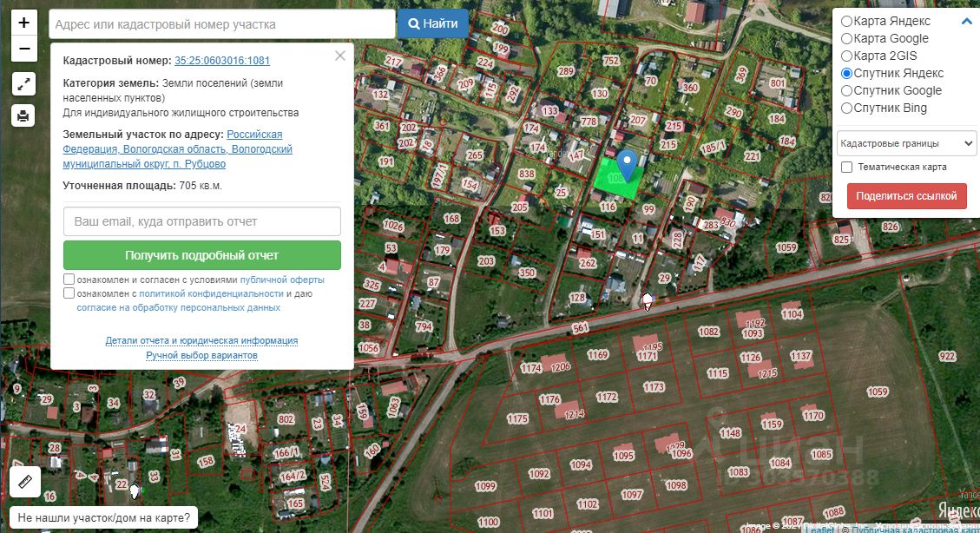Click the white marker on the road
Viewport: 980px width, 533px height.
(x=648, y=302)
